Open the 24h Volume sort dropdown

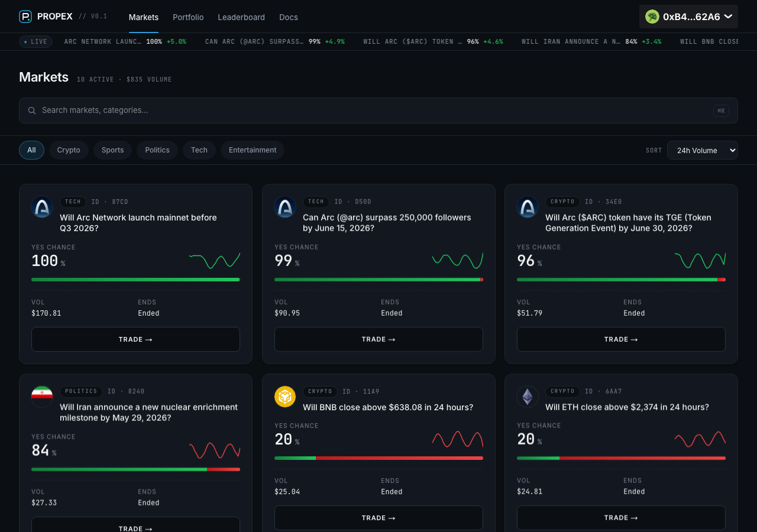tap(703, 150)
